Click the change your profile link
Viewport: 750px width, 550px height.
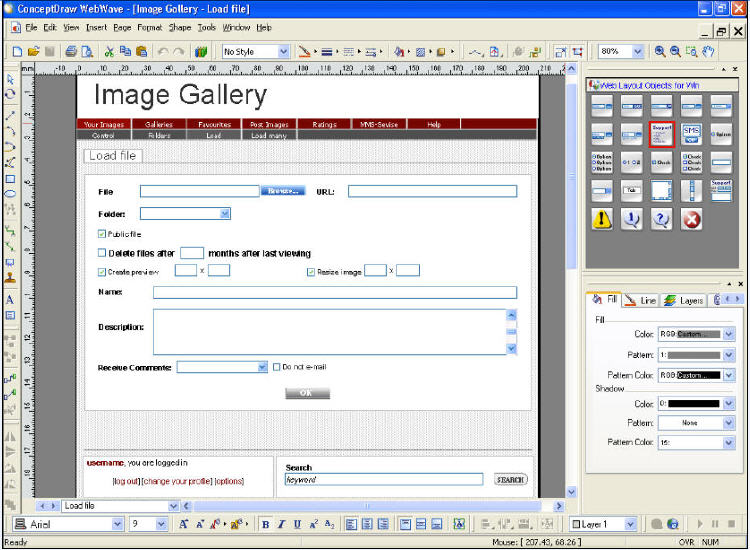[177, 481]
